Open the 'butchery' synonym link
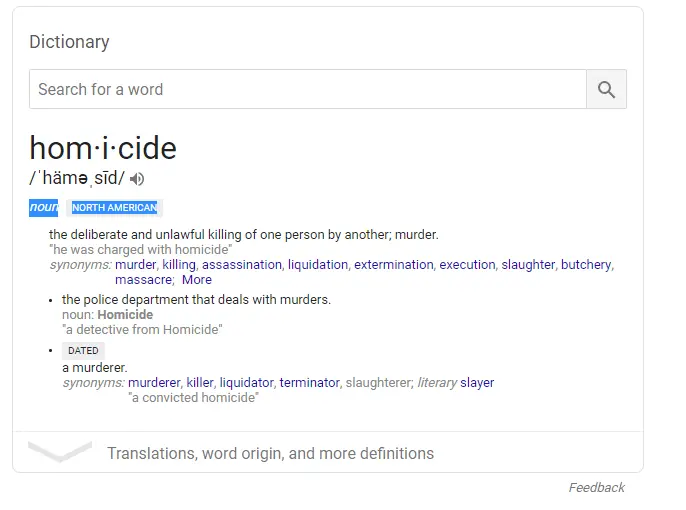The width and height of the screenshot is (686, 510). (x=585, y=265)
